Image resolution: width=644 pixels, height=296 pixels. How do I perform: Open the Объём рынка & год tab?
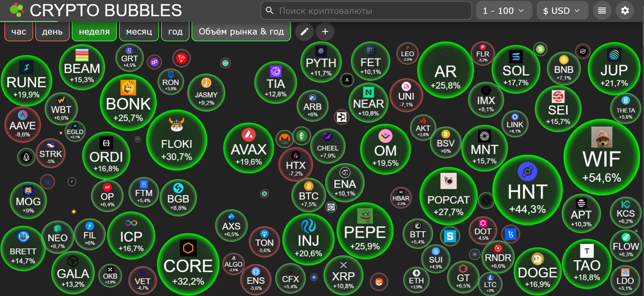coord(241,32)
